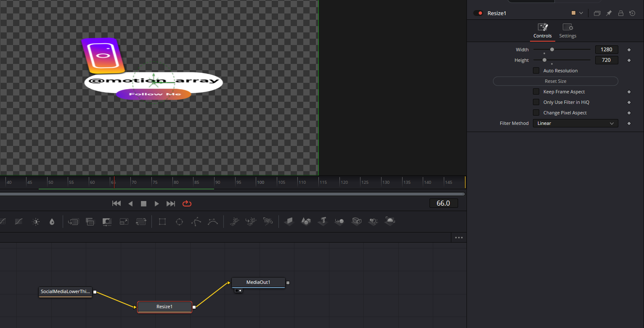Enable the Auto Resolution checkbox

(536, 71)
